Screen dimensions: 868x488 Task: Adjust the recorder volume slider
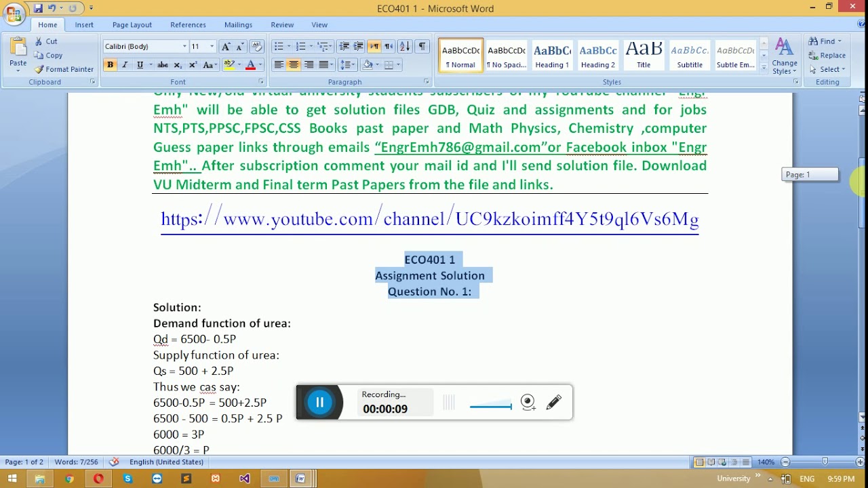pos(491,406)
